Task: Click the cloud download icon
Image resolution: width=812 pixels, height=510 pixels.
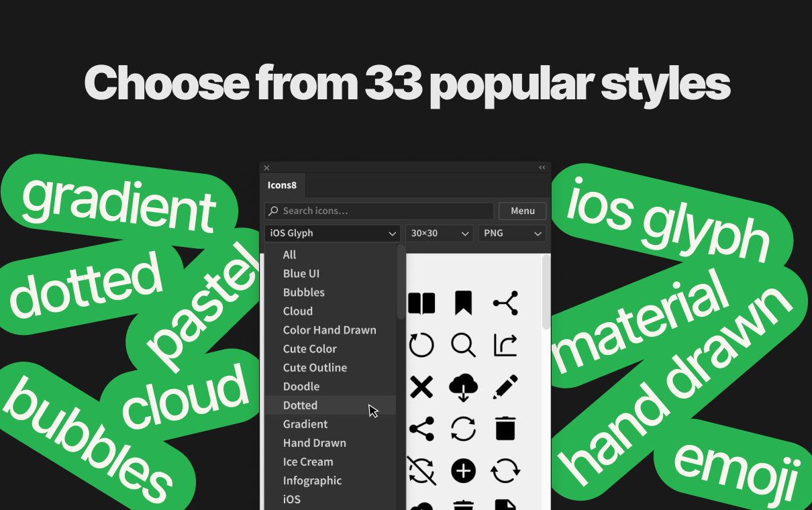Action: point(464,387)
